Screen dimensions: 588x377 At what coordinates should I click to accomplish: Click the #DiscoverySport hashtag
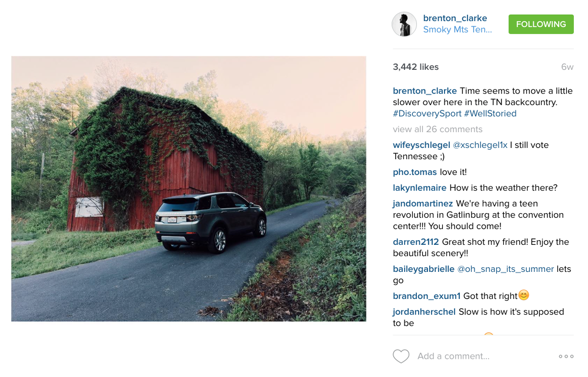point(427,113)
